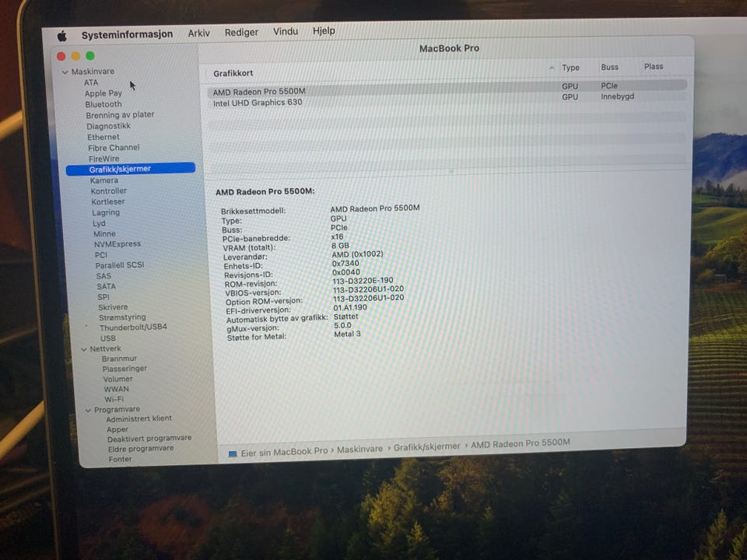Select Diagnostikk in the sidebar

coord(109,126)
